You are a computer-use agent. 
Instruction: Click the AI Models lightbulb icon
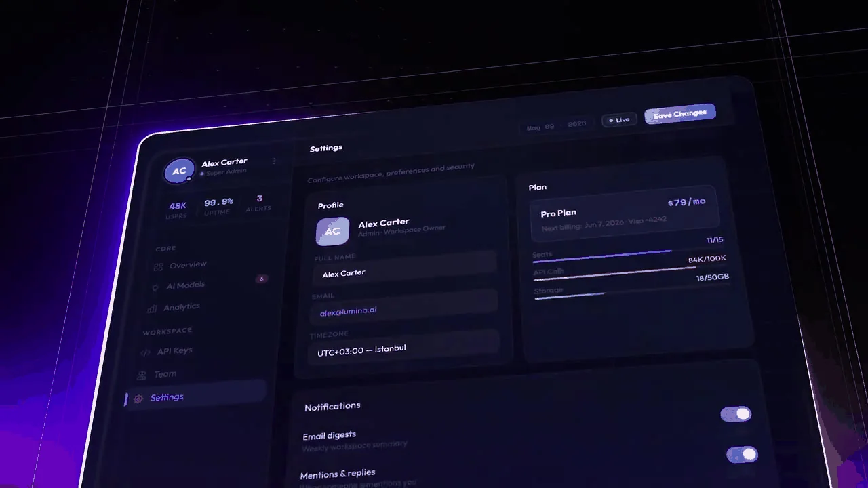tap(155, 287)
